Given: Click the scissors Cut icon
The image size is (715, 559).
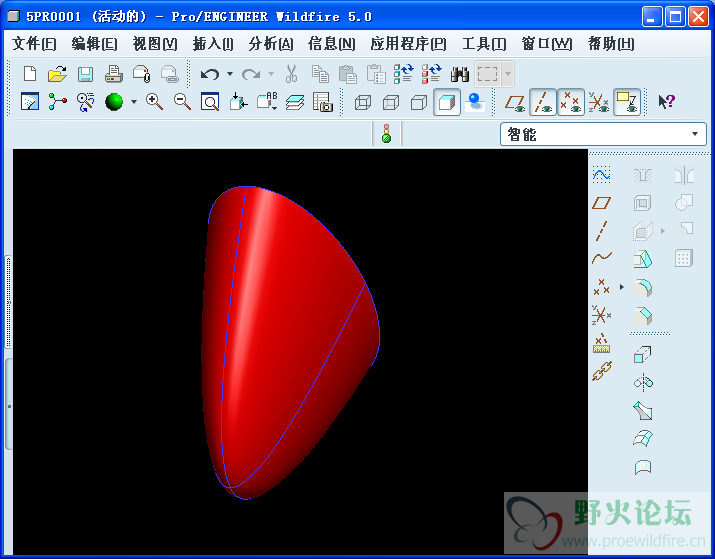Looking at the screenshot, I should (x=291, y=73).
